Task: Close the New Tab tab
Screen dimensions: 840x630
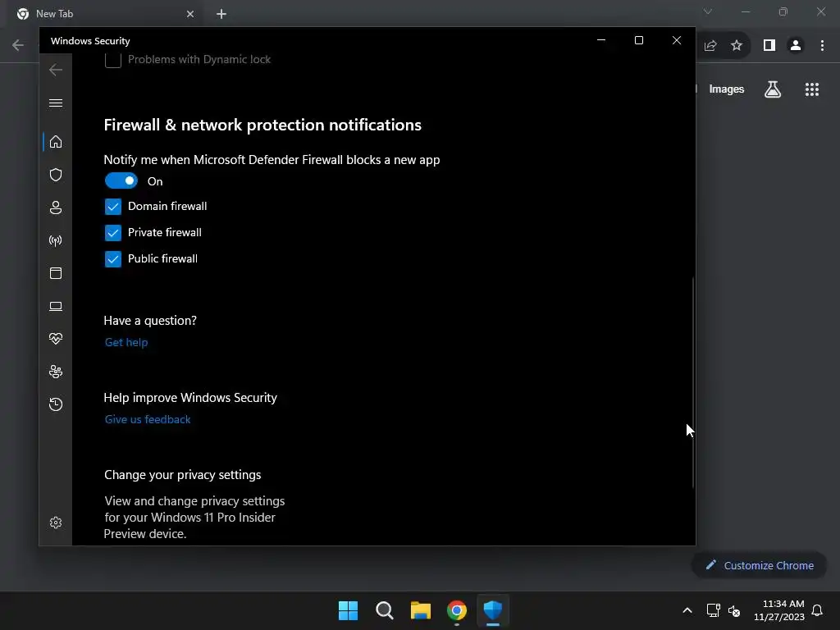Action: (190, 14)
